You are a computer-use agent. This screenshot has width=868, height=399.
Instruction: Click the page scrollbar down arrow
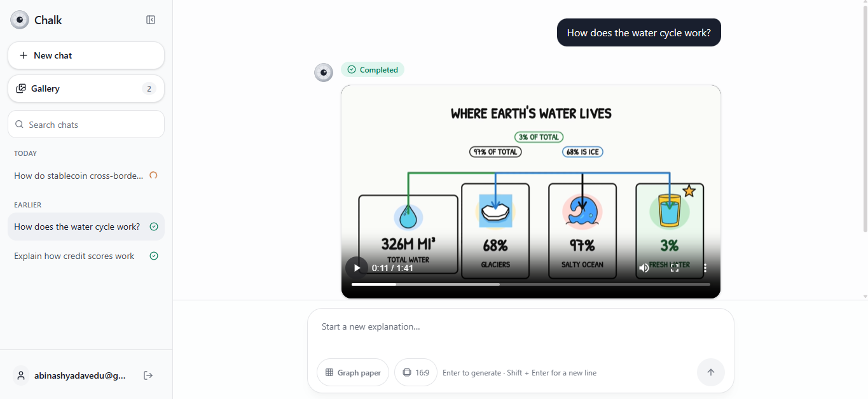coord(864,297)
